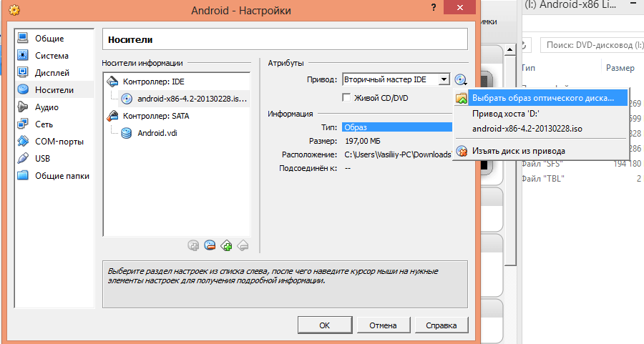Click the Справка help button

tap(441, 325)
